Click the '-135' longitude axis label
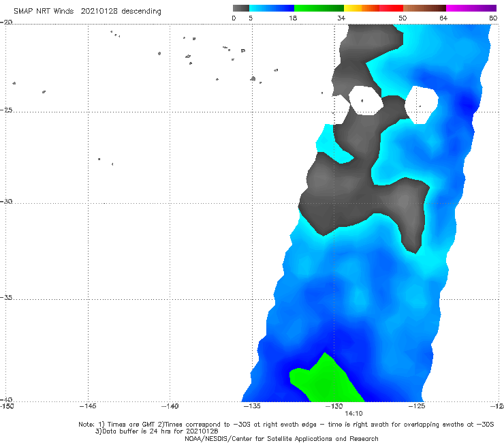 pyautogui.click(x=252, y=406)
